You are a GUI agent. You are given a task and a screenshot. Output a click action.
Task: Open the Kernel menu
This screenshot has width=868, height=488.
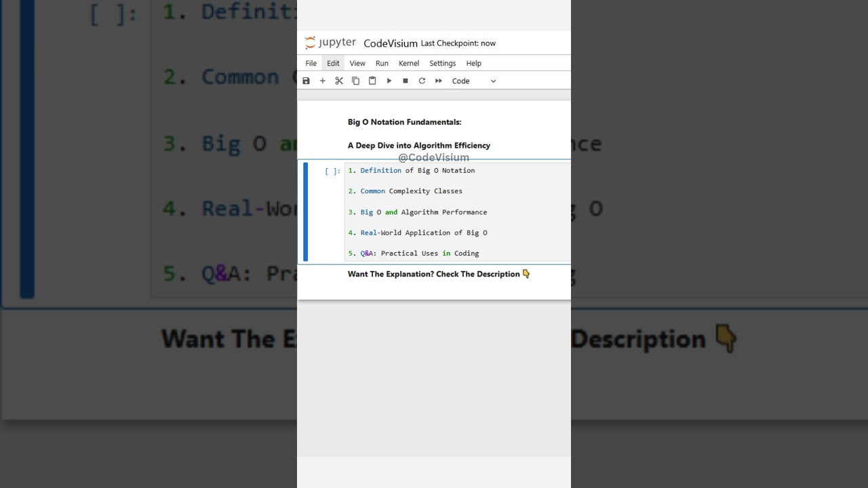click(x=409, y=63)
